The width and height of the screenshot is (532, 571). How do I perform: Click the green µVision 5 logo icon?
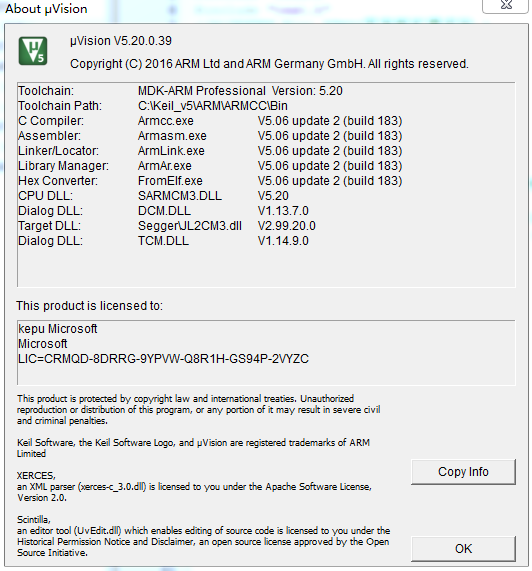click(33, 51)
